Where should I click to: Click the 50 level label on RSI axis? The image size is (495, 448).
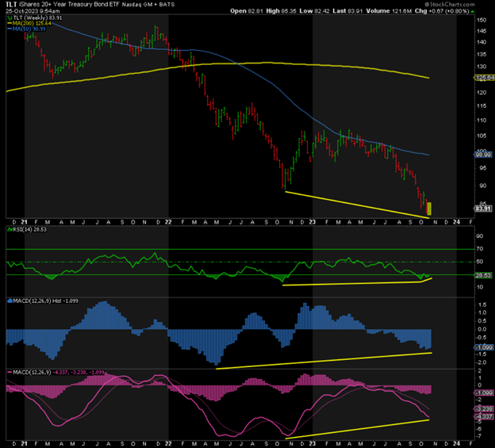[x=480, y=262]
